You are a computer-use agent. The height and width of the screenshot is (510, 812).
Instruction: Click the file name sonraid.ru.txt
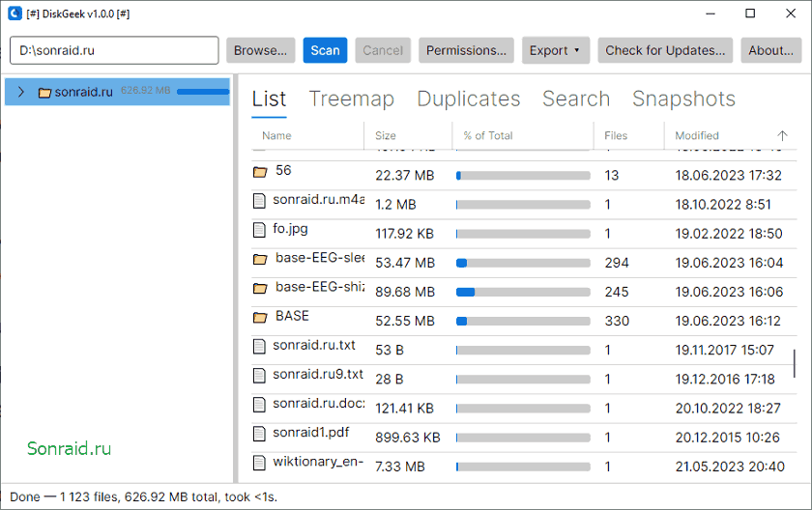click(314, 345)
